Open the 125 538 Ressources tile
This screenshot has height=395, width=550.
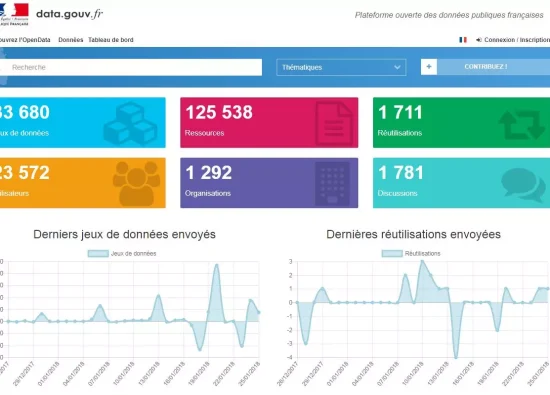click(x=269, y=122)
